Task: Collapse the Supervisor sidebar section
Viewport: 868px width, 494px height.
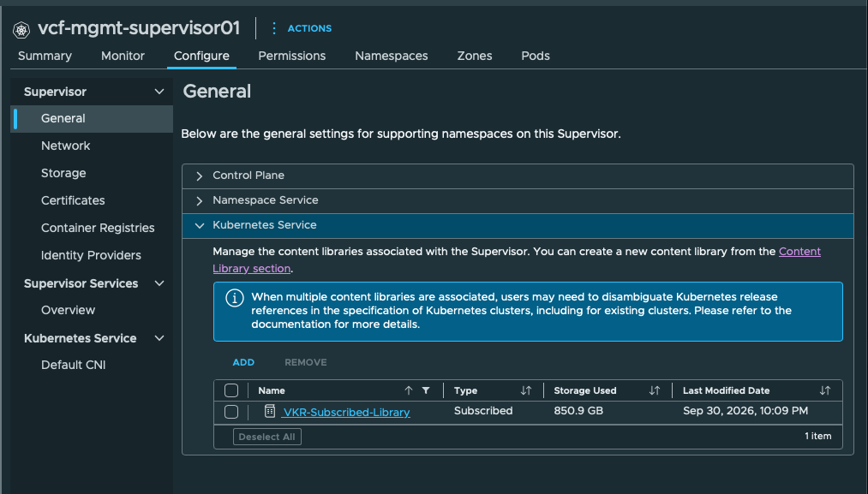Action: click(x=159, y=92)
